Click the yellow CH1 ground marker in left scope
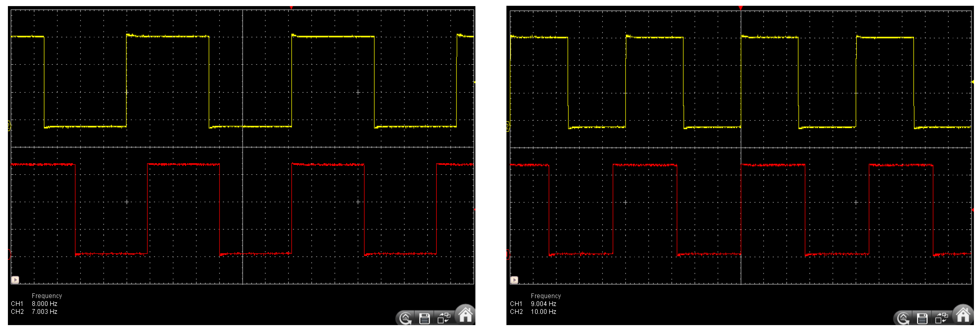980x333 pixels. coord(9,126)
